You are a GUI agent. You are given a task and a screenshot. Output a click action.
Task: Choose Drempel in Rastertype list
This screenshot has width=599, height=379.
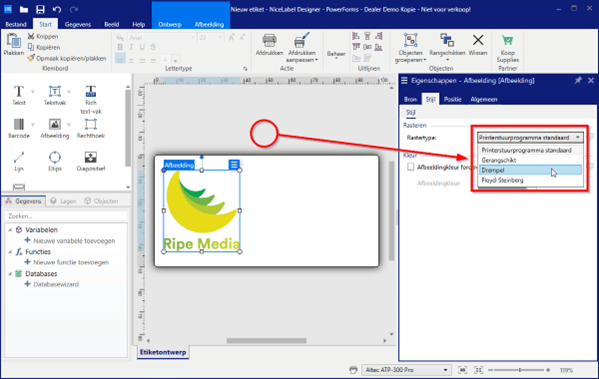click(530, 170)
